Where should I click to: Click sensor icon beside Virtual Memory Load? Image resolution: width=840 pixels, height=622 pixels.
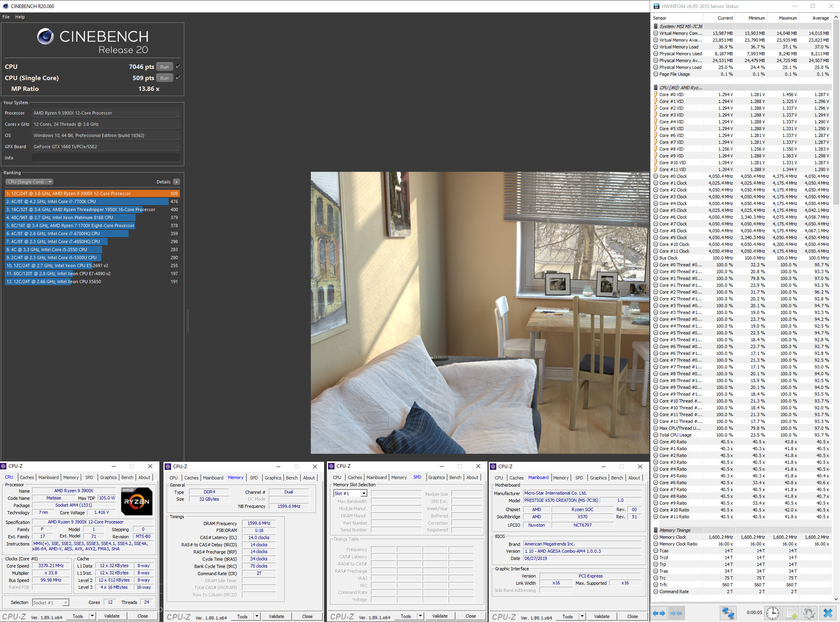[656, 47]
